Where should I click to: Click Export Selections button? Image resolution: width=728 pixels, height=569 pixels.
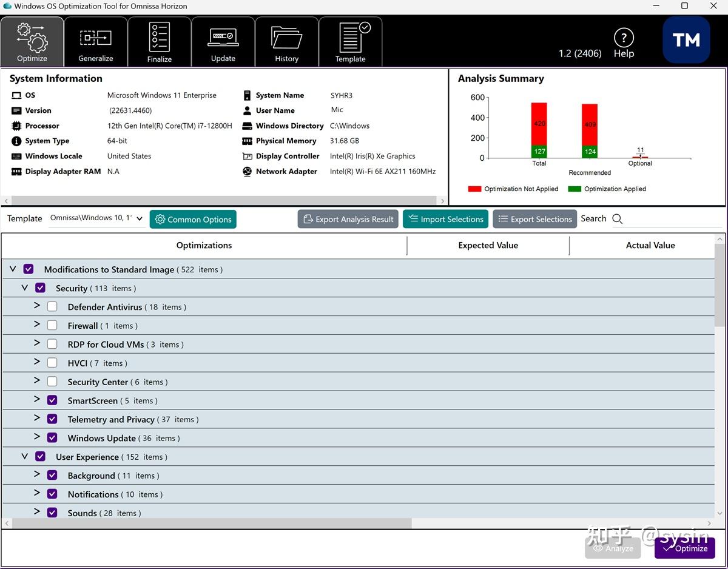[x=535, y=219]
